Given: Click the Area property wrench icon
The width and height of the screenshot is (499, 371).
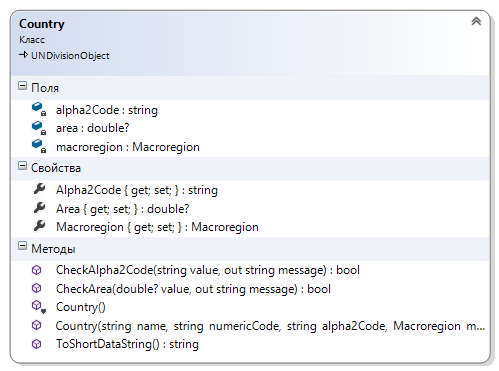Looking at the screenshot, I should 39,208.
